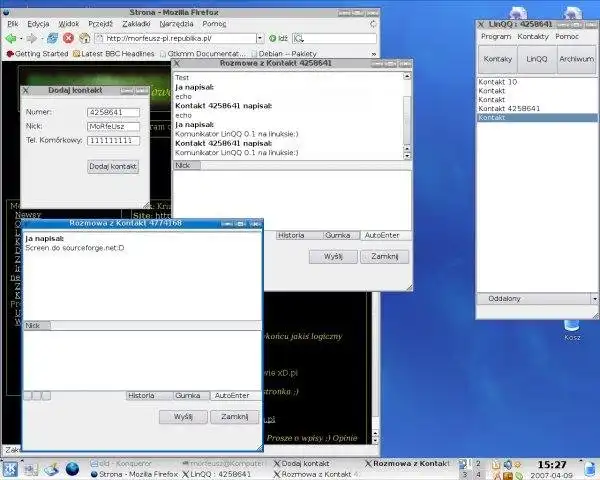Switch to virtual desktop 2 in pager

[478, 464]
